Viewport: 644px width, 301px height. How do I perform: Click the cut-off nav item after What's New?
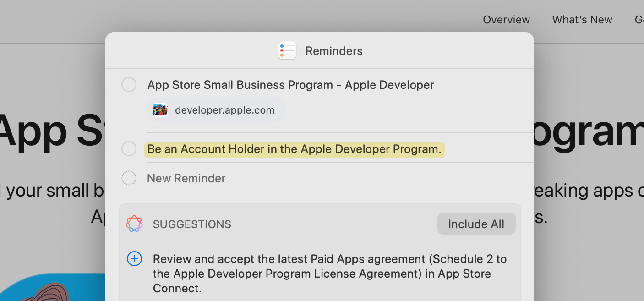click(639, 20)
